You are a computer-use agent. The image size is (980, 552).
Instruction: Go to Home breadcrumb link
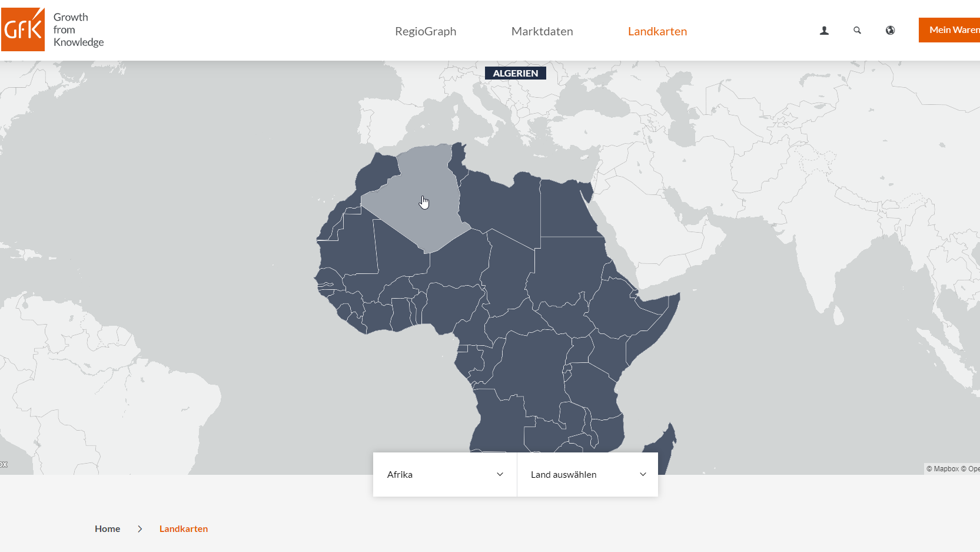coord(107,528)
